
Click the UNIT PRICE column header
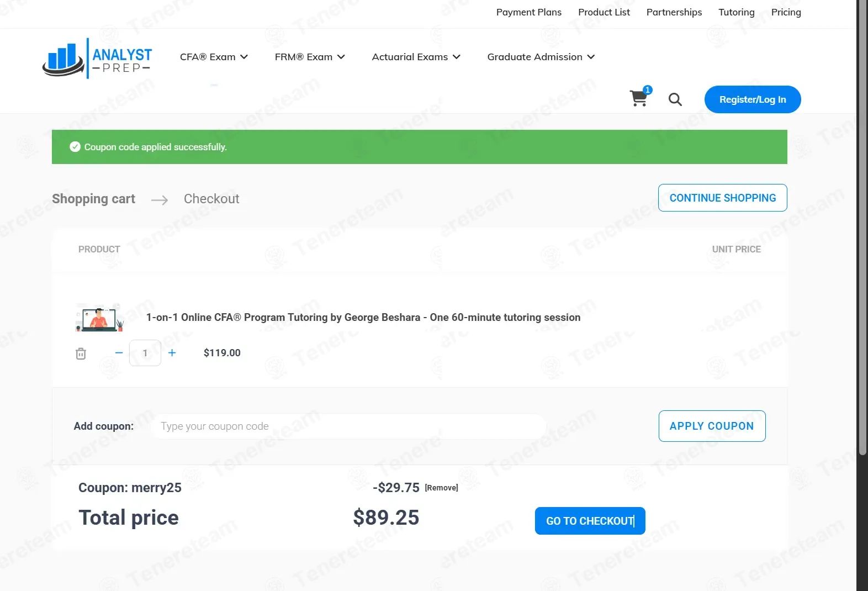click(x=736, y=249)
